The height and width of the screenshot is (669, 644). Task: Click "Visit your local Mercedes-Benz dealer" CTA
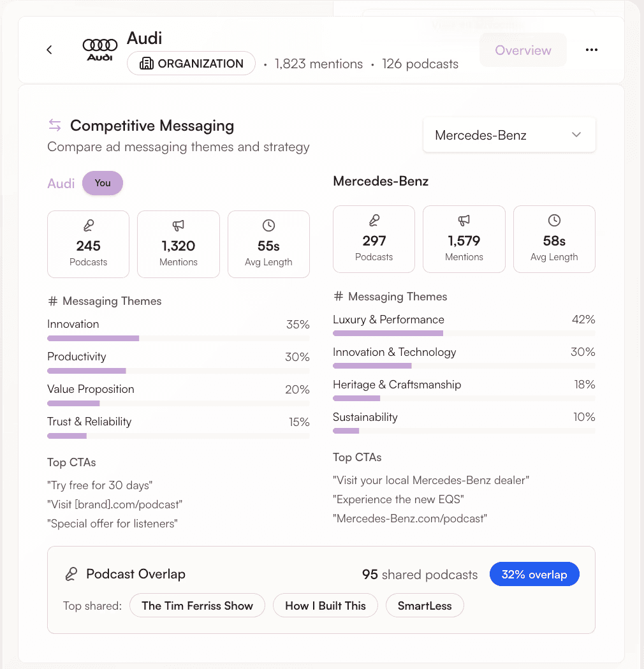point(431,480)
